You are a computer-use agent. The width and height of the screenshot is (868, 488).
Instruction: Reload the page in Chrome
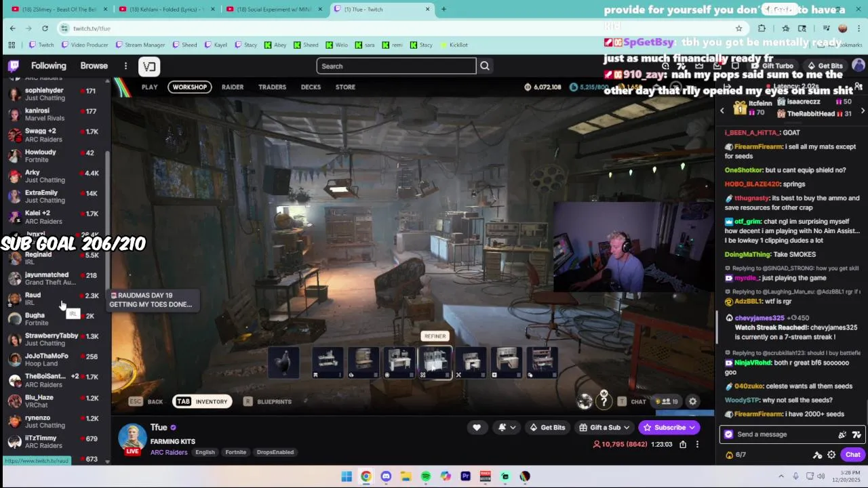(x=45, y=28)
